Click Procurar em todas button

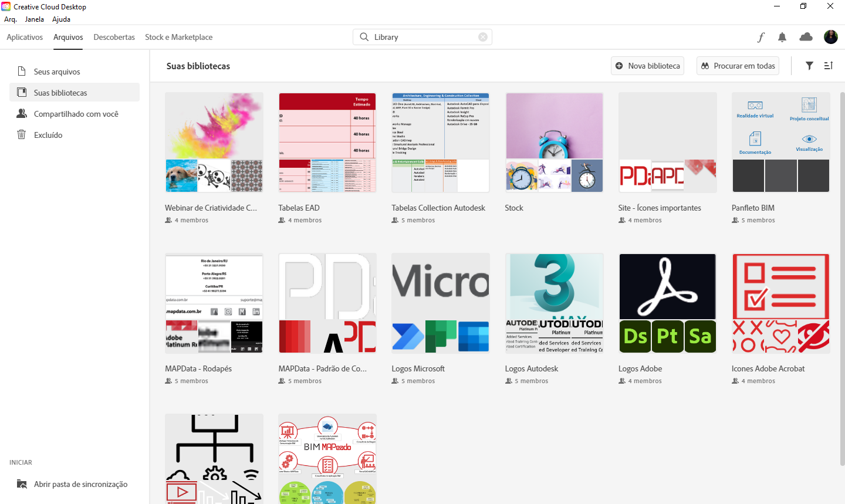738,66
